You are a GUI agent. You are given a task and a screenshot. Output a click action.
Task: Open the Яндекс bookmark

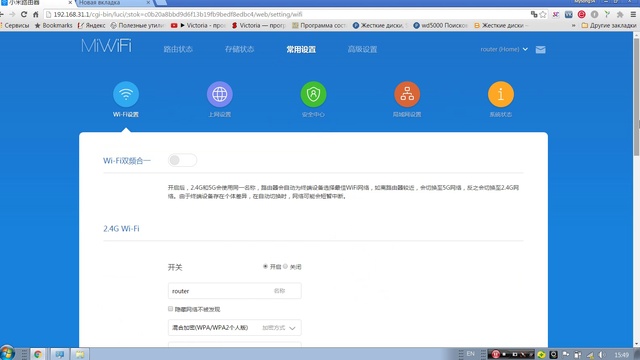pyautogui.click(x=91, y=25)
